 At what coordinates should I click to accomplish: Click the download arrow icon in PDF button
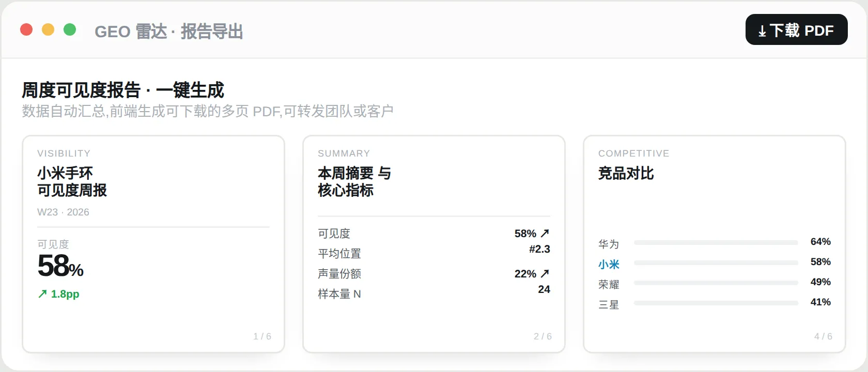[762, 32]
